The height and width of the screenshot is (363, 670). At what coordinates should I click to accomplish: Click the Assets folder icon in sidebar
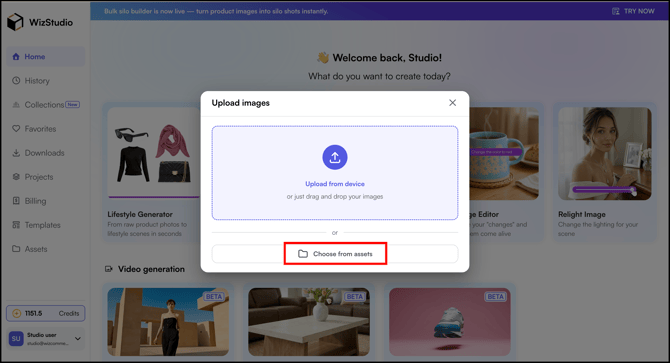click(16, 249)
